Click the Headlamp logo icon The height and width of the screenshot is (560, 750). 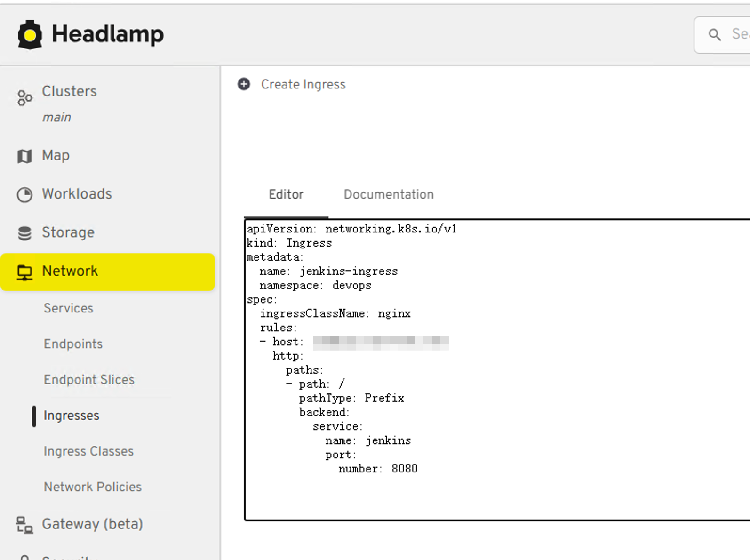tap(30, 34)
